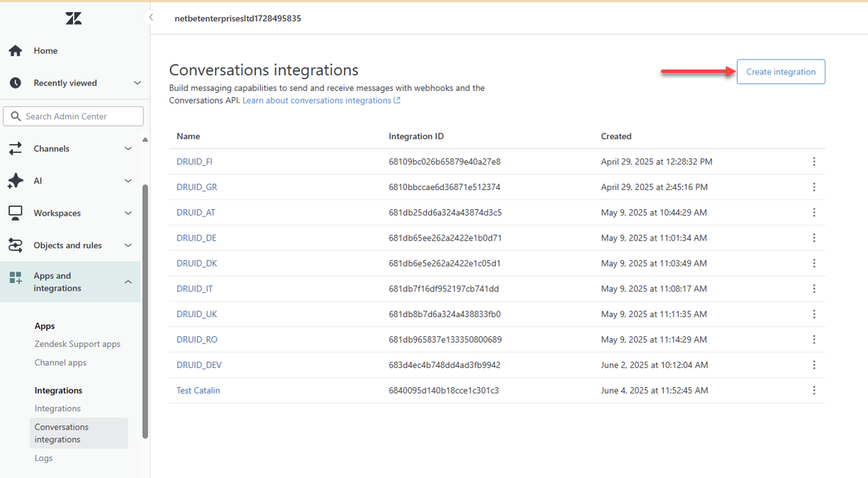Screen dimensions: 868x478
Task: Open the options menu for DRUID_AT
Action: click(814, 213)
